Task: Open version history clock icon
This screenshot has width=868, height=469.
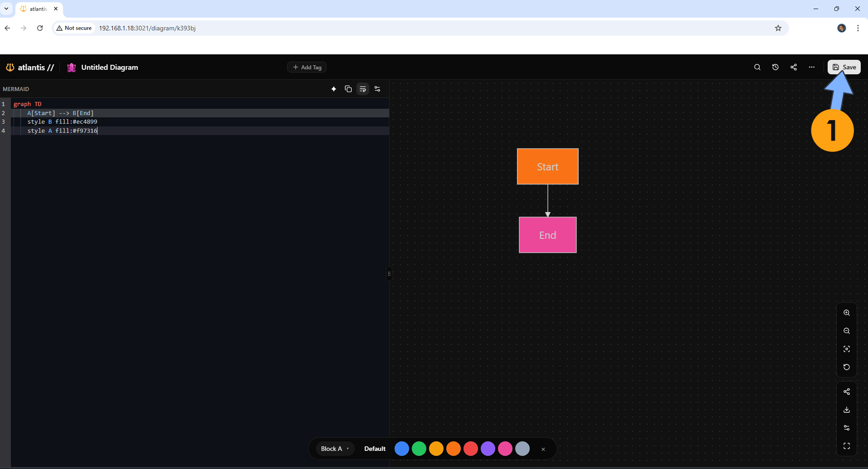Action: pos(775,67)
